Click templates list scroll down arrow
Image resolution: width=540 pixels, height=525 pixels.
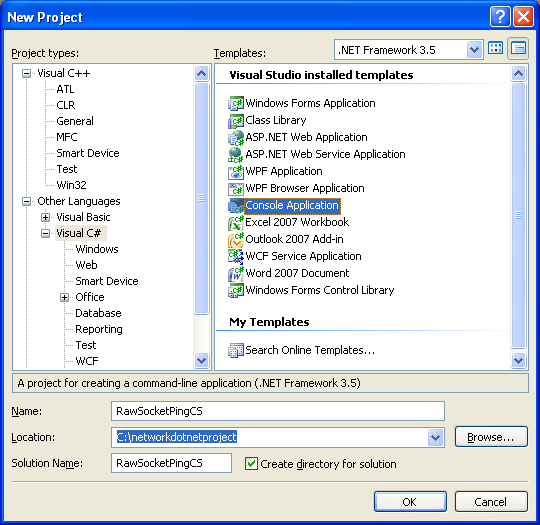pyautogui.click(x=518, y=360)
